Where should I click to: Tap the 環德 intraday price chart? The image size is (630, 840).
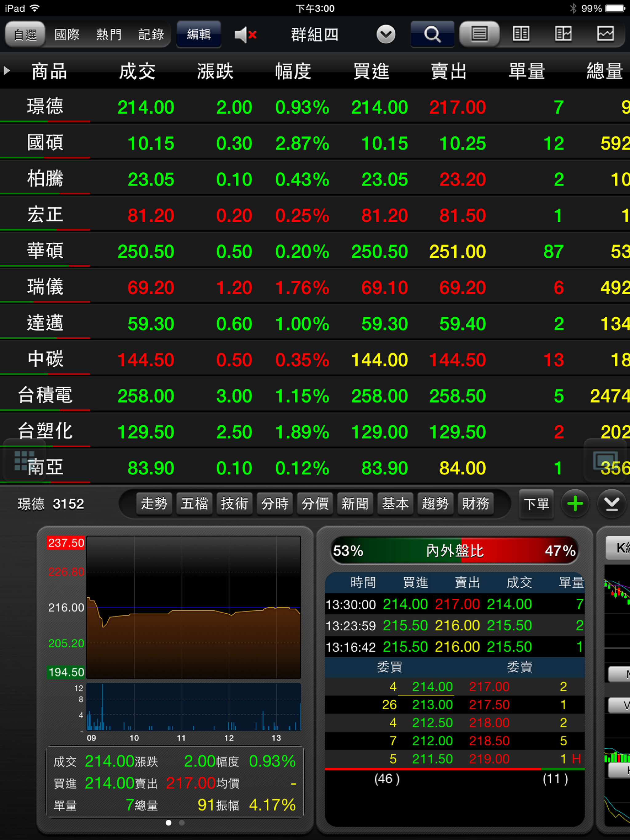194,607
